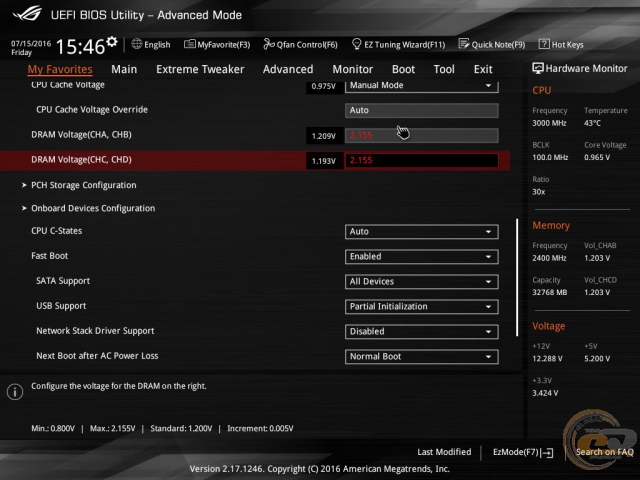Click the 2400 MHz memory frequency value
Image resolution: width=640 pixels, height=480 pixels.
[x=549, y=258]
